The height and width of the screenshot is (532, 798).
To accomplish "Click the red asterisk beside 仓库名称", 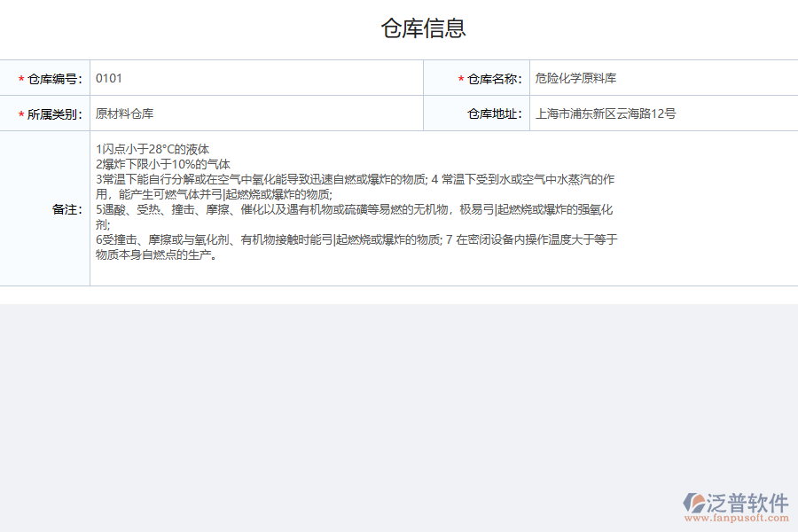I will (460, 78).
